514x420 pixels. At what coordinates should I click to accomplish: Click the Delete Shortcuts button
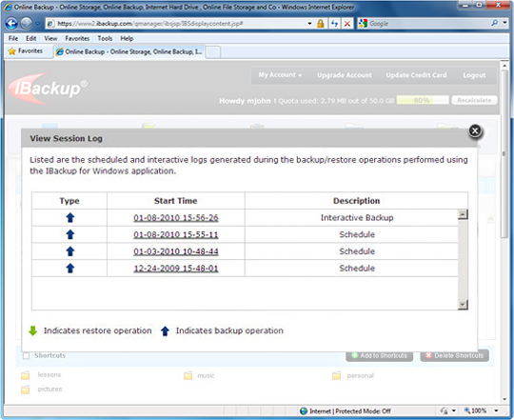coord(454,356)
